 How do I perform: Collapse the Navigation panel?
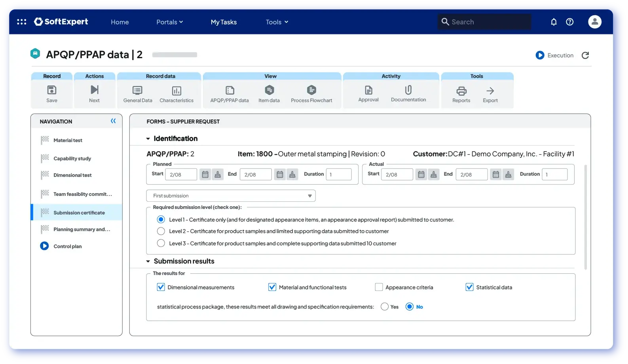113,121
